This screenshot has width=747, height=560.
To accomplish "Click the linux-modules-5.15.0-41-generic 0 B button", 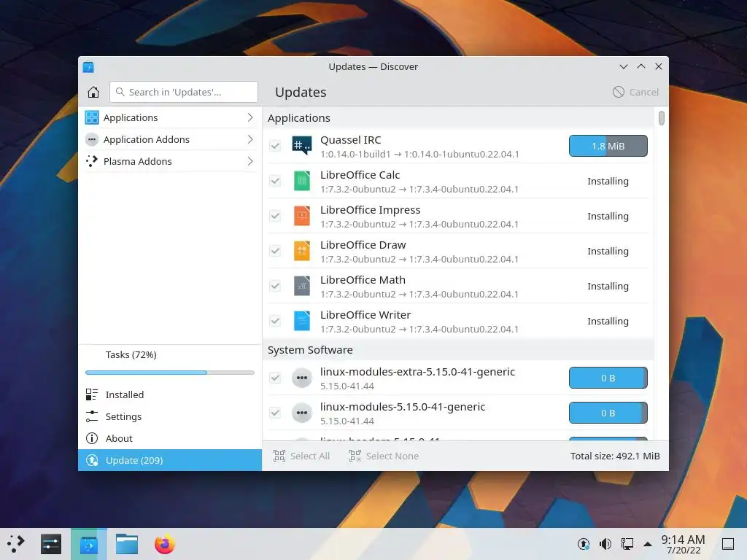I will pos(608,413).
